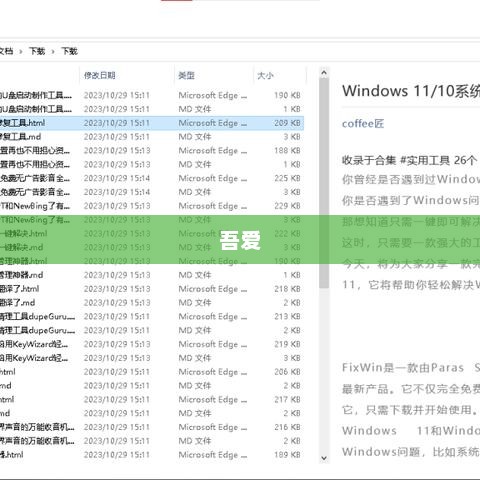Click the preview line 你是否遇到了Windows问
The width and height of the screenshot is (480, 480).
pyautogui.click(x=411, y=200)
